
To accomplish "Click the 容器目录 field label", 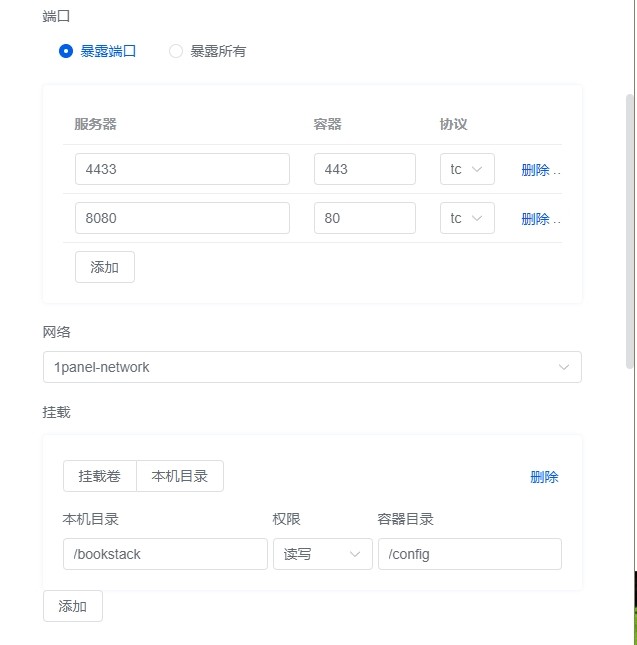I will point(405,519).
